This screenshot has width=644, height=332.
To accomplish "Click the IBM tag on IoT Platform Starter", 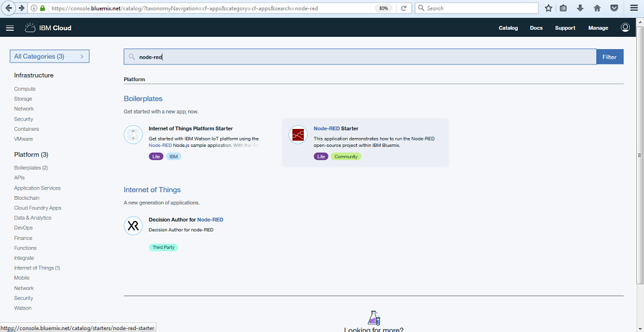I will [x=174, y=157].
